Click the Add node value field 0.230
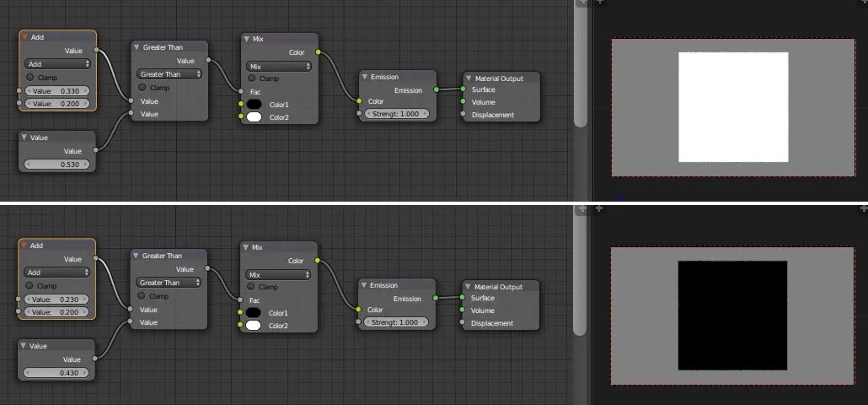 [x=56, y=300]
